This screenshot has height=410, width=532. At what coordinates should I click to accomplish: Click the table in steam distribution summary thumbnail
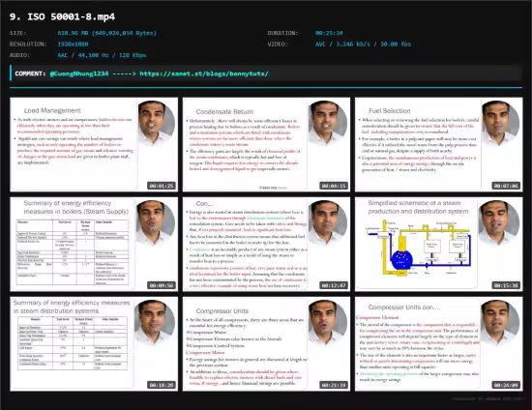[x=73, y=343]
